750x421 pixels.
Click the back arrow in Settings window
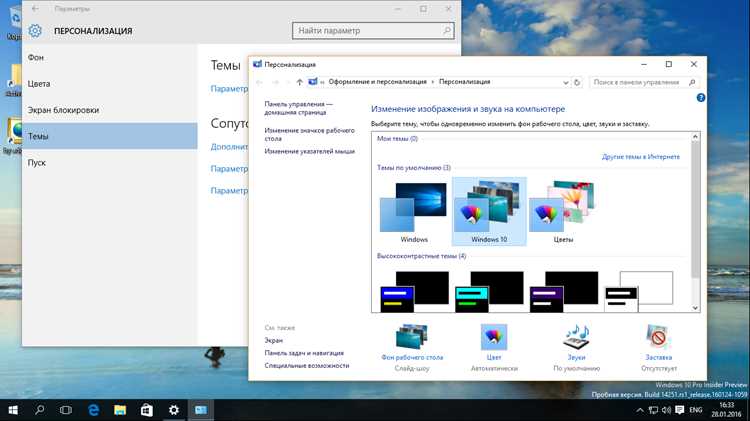coord(35,9)
